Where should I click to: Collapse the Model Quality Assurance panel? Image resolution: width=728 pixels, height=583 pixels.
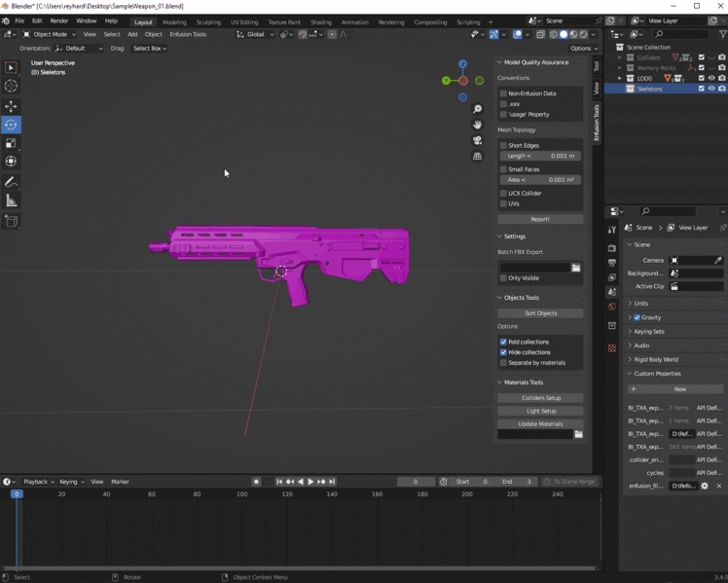500,62
